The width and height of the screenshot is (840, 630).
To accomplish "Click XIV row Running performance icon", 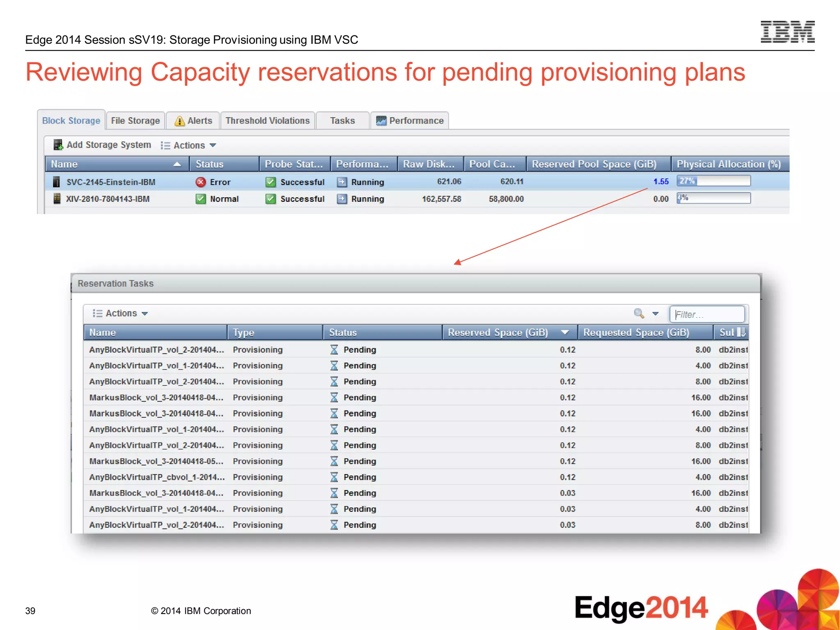I will tap(342, 199).
